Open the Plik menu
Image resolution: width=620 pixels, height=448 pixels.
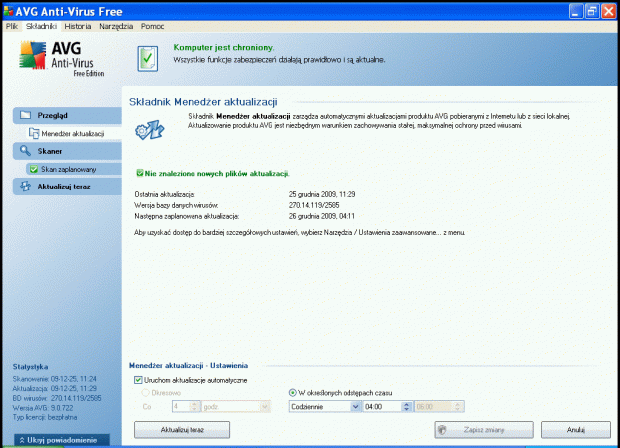point(12,26)
